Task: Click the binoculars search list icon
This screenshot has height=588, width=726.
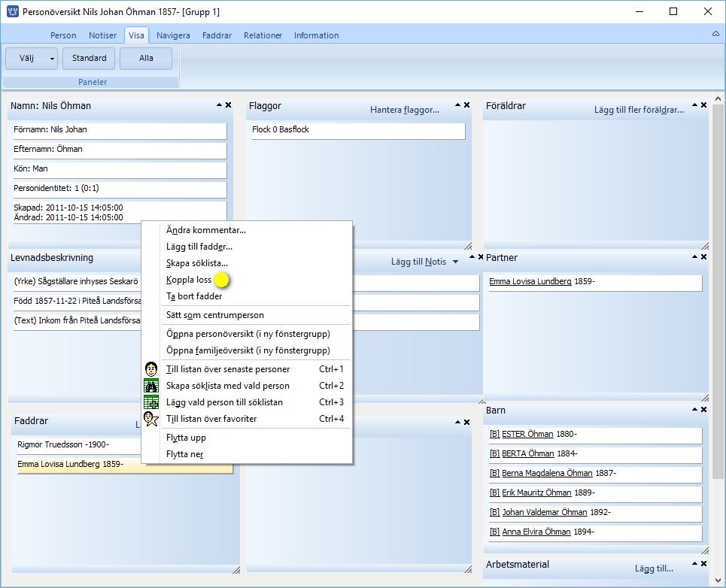Action: (151, 386)
